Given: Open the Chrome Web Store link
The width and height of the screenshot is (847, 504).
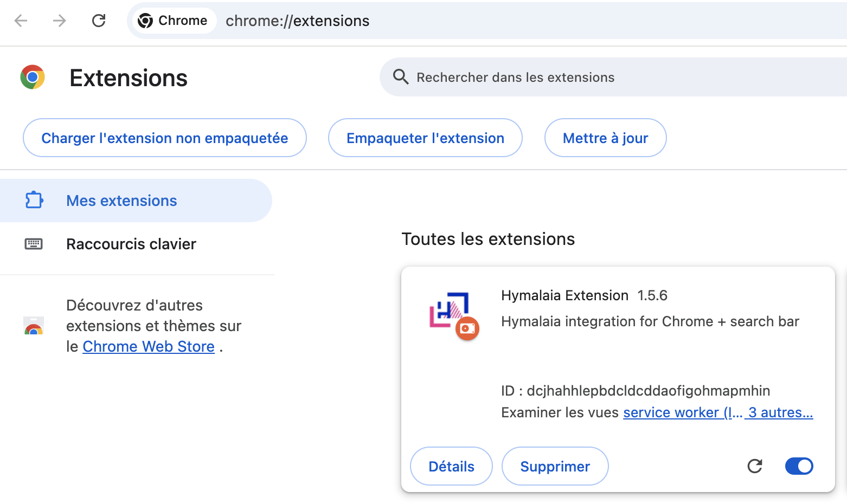Looking at the screenshot, I should click(x=149, y=346).
